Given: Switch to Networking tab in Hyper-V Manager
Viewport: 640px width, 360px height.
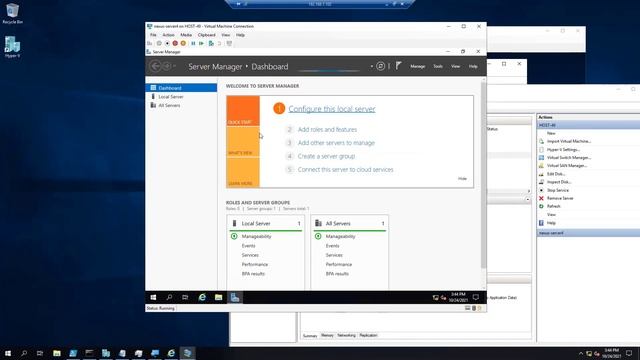Looking at the screenshot, I should (347, 336).
